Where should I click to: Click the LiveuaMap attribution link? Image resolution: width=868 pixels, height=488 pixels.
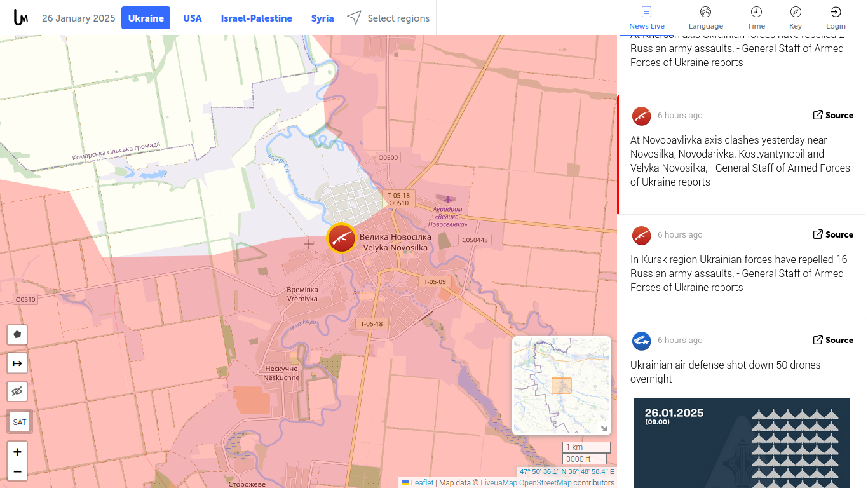499,482
